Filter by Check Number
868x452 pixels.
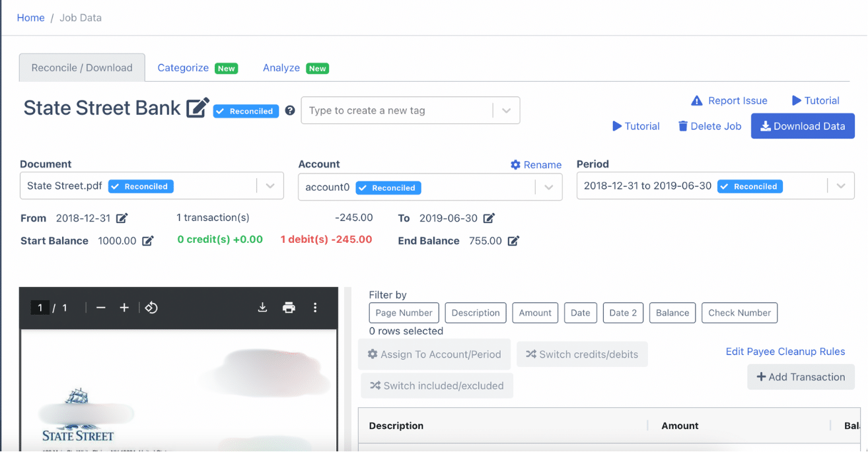pyautogui.click(x=740, y=313)
